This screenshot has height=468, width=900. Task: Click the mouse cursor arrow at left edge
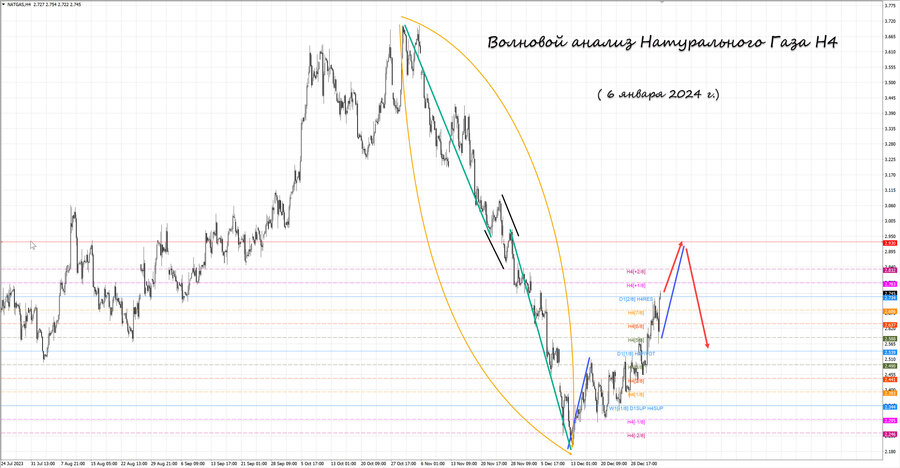(x=33, y=245)
